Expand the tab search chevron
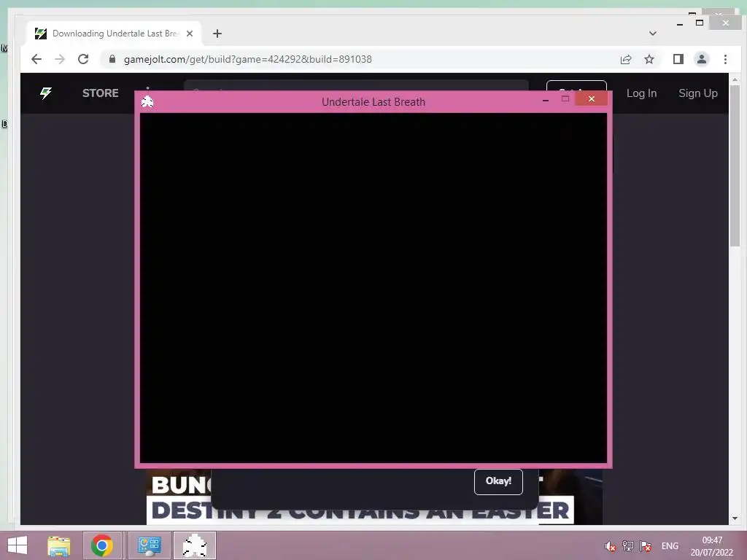The height and width of the screenshot is (560, 747). point(653,34)
